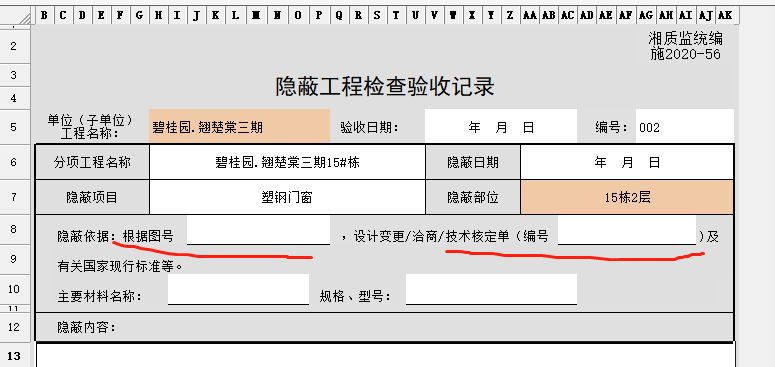The width and height of the screenshot is (775, 367).
Task: Click the 隐蔽日期 date cell
Action: tap(627, 162)
